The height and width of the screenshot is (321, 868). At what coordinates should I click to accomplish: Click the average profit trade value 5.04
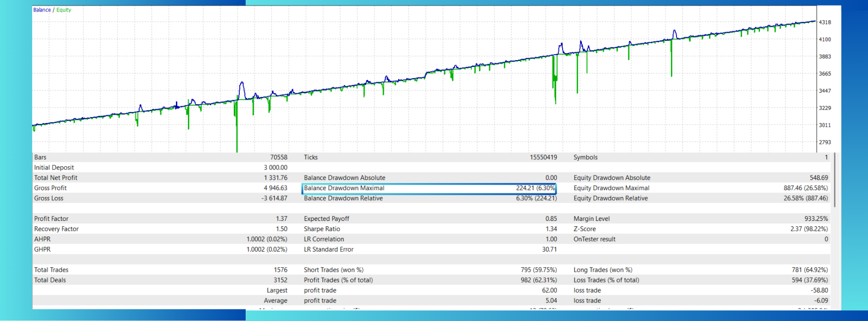[551, 301]
